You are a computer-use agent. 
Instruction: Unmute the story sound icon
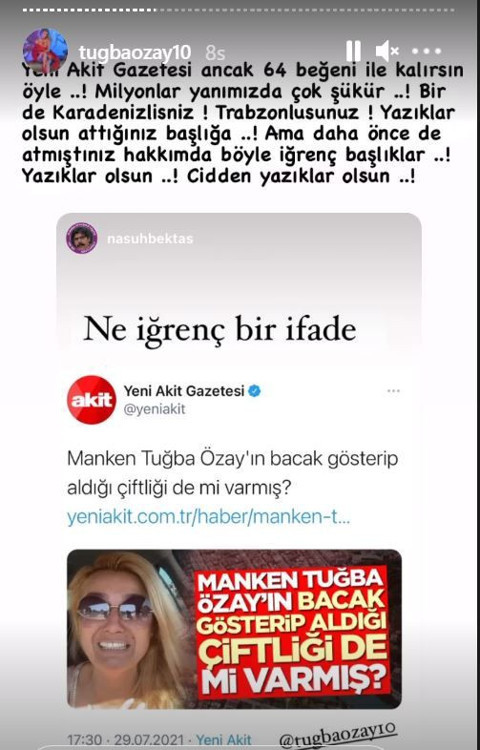(x=386, y=51)
